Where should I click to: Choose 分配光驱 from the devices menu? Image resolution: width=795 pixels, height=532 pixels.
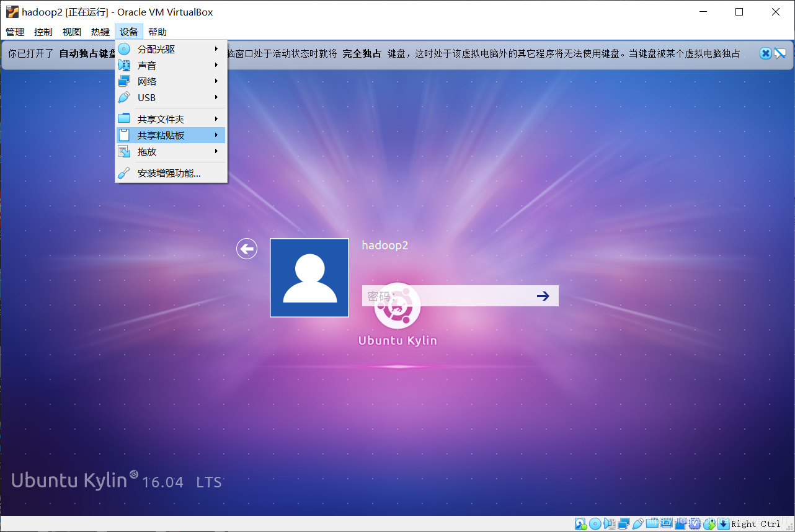(x=171, y=49)
